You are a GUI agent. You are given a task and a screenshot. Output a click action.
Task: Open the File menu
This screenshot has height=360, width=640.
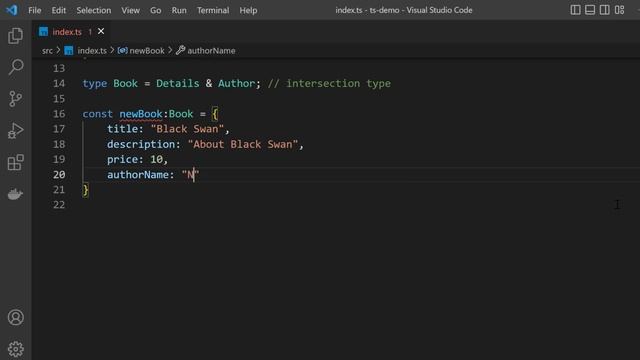click(35, 10)
